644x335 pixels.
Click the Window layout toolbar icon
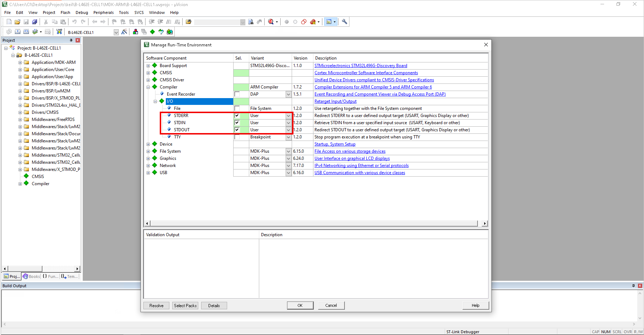(329, 22)
